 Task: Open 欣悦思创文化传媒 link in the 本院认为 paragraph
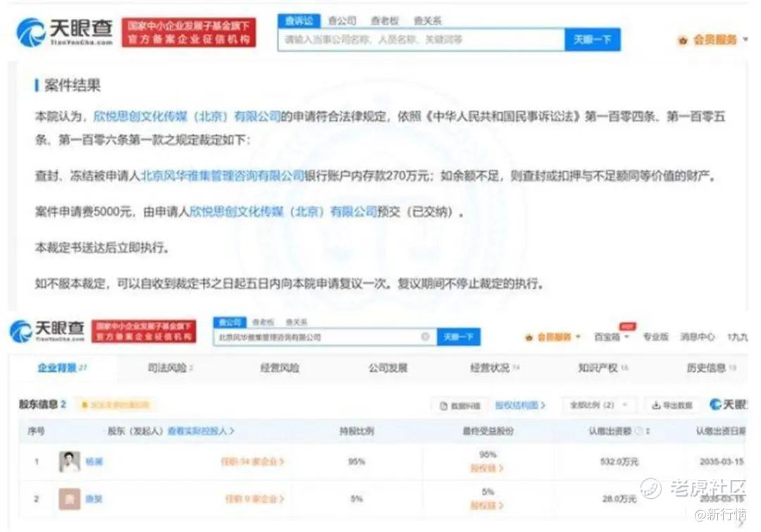click(187, 116)
